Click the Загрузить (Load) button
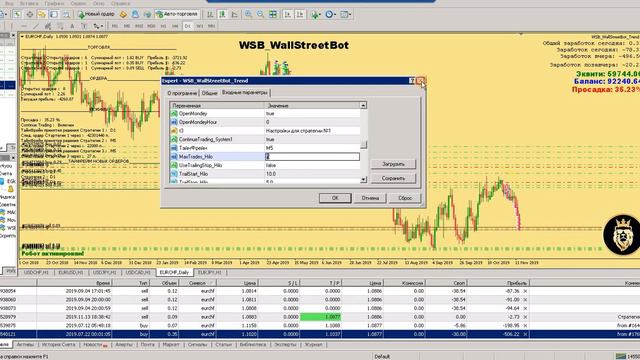The image size is (640, 360). 393,164
